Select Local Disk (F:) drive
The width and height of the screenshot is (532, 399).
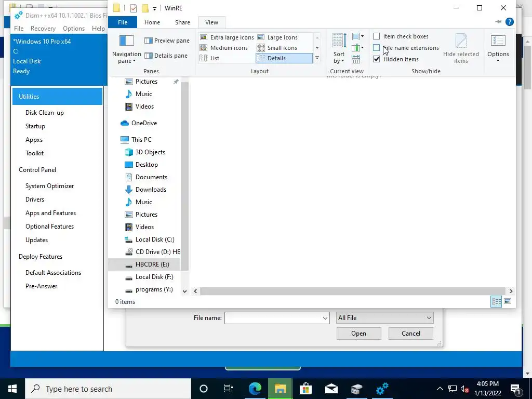pyautogui.click(x=149, y=277)
